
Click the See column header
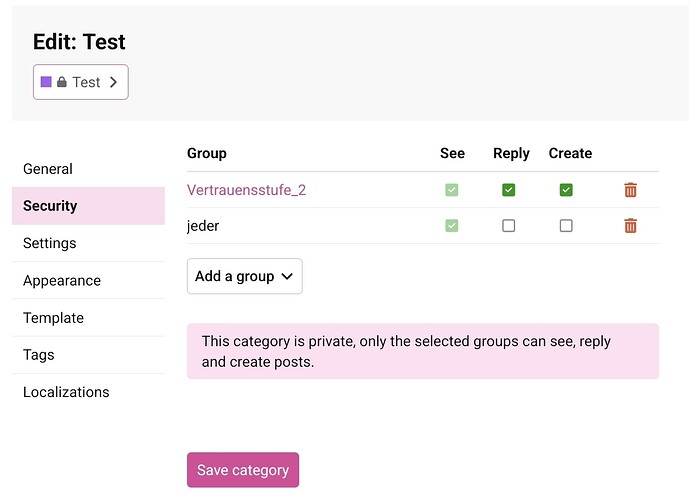pos(452,153)
